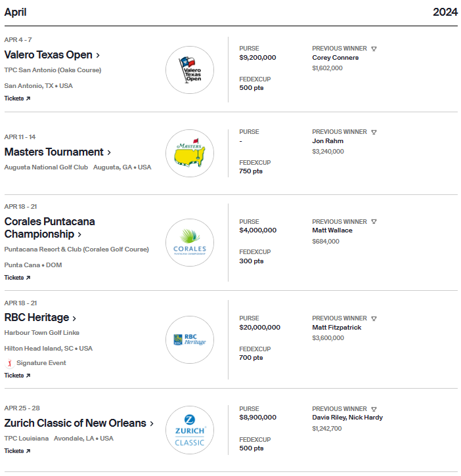Screen dimensions: 461x476
Task: Click Tickets link for Valero Texas Open
Action: (17, 98)
